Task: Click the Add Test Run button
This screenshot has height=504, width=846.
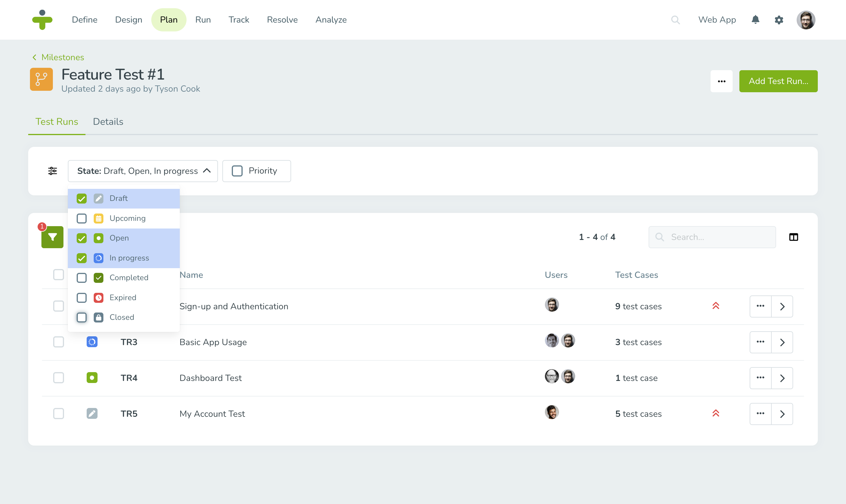Action: pos(778,81)
